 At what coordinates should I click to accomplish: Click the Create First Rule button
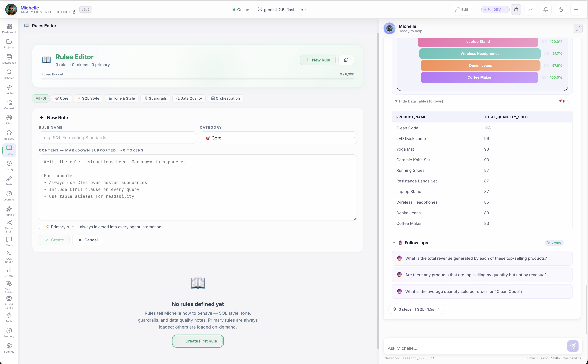(197, 341)
